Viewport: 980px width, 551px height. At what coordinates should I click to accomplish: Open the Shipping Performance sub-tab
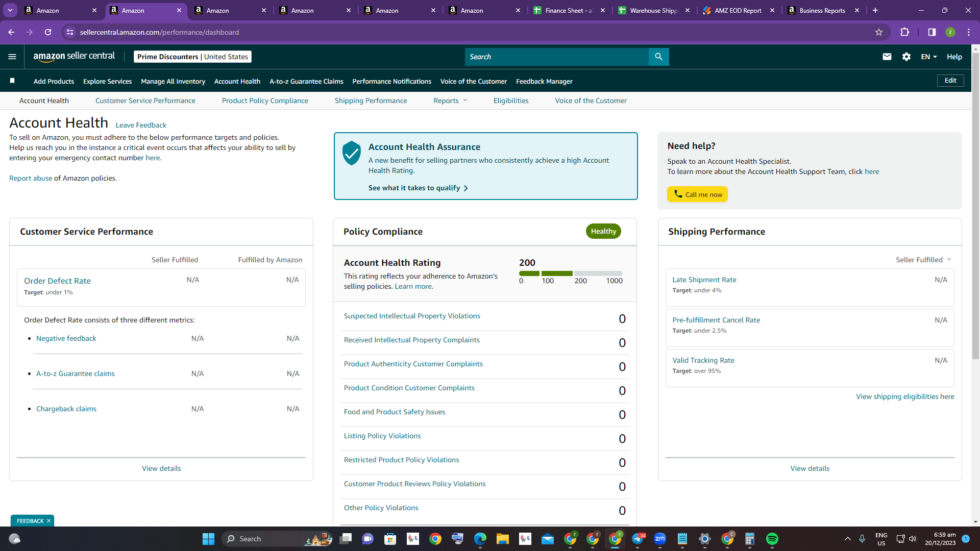pyautogui.click(x=371, y=101)
